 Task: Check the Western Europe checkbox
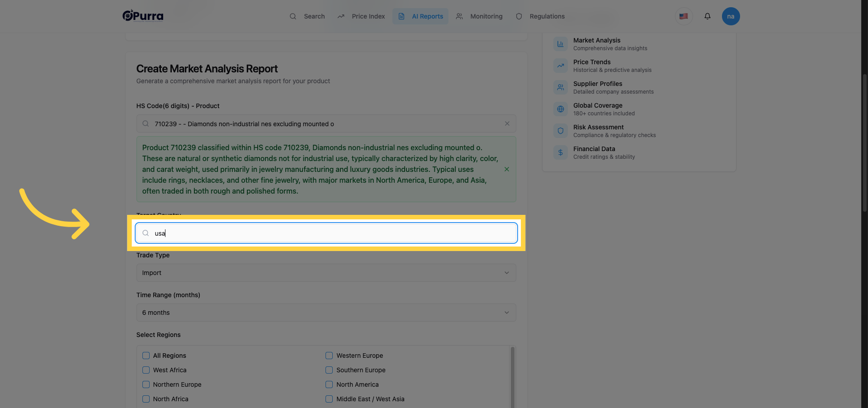click(x=329, y=356)
